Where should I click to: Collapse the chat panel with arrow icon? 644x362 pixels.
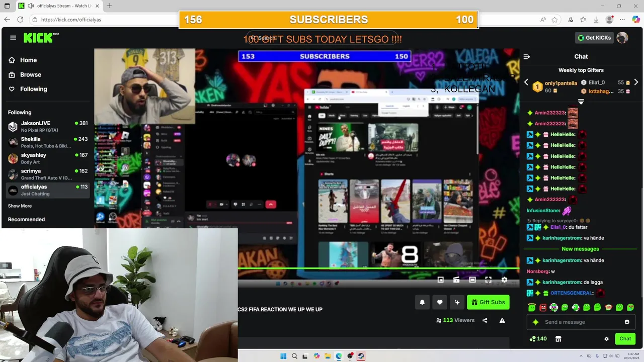527,57
